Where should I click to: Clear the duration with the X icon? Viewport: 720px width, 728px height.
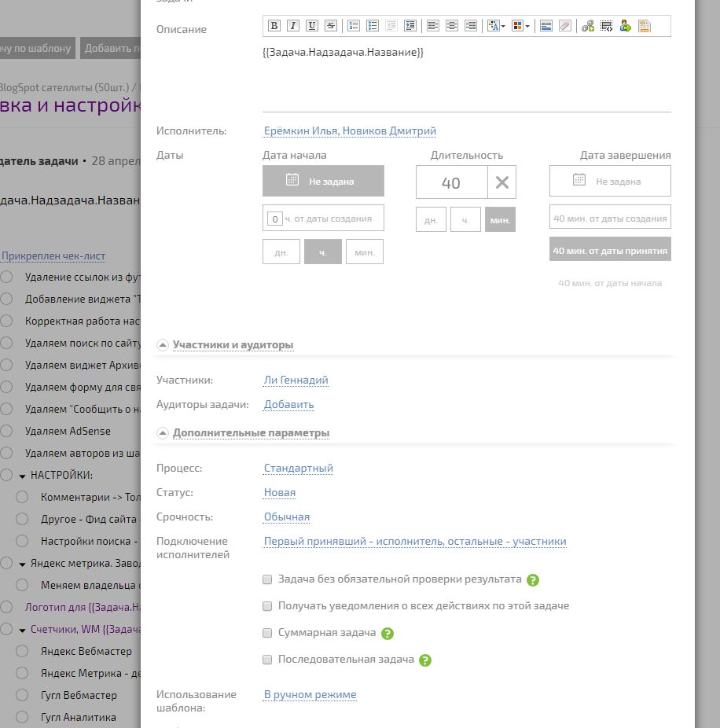click(x=501, y=182)
